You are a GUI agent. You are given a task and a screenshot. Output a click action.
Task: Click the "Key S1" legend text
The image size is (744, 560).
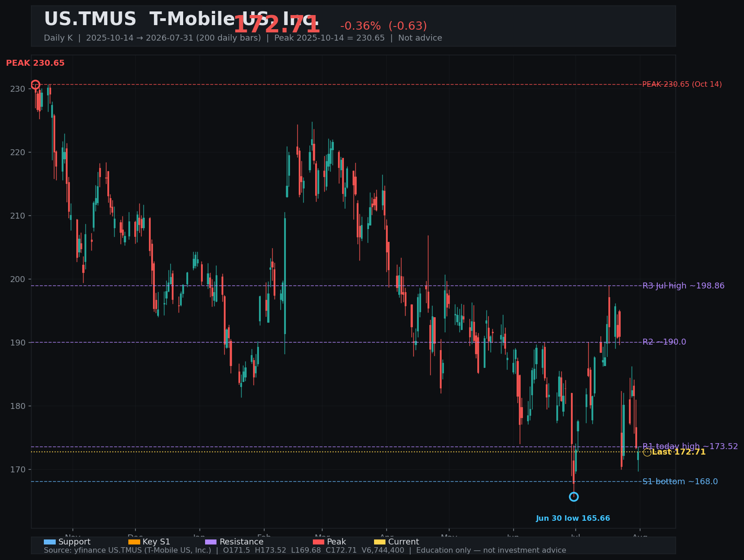click(x=156, y=542)
